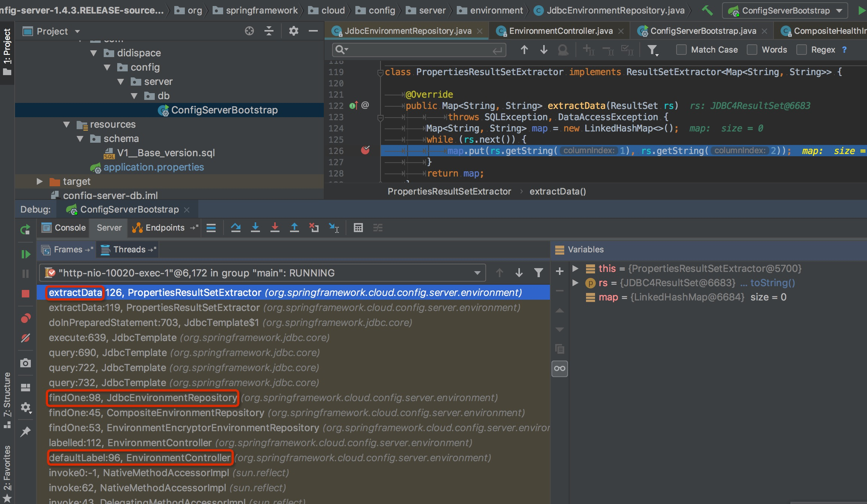Select findOne:98 JdbcEnvironmentRepository stack frame
The height and width of the screenshot is (504, 867).
pyautogui.click(x=143, y=398)
